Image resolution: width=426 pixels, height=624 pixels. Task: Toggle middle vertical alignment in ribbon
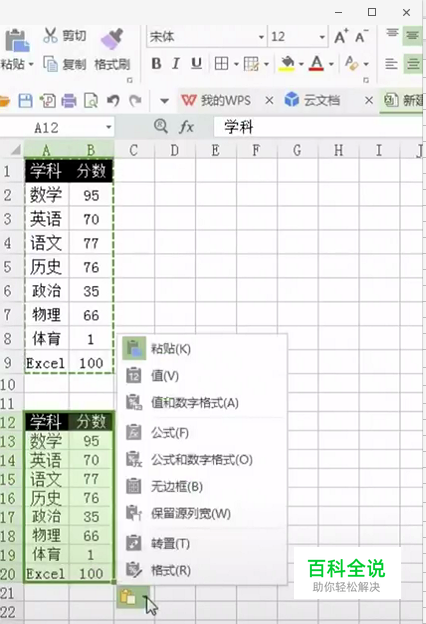tap(412, 36)
